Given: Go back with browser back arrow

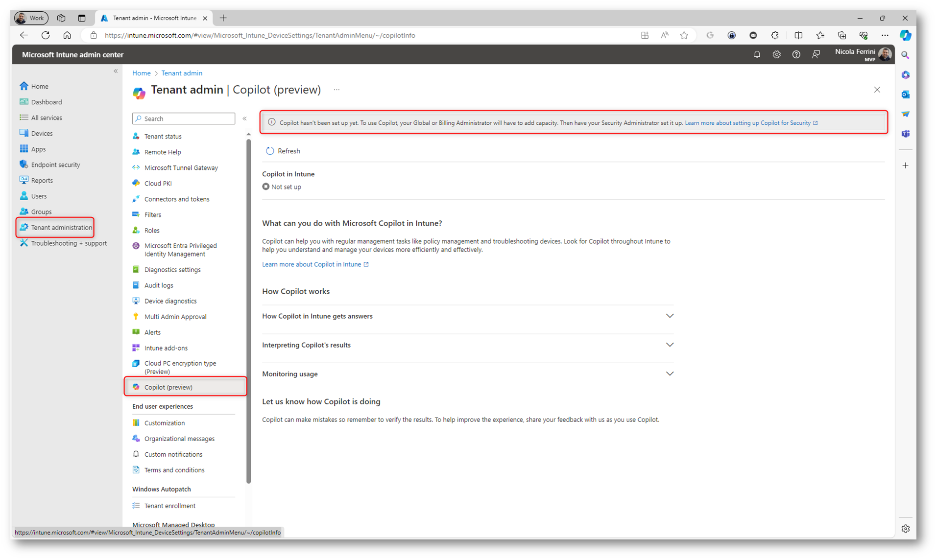Looking at the screenshot, I should coord(24,35).
